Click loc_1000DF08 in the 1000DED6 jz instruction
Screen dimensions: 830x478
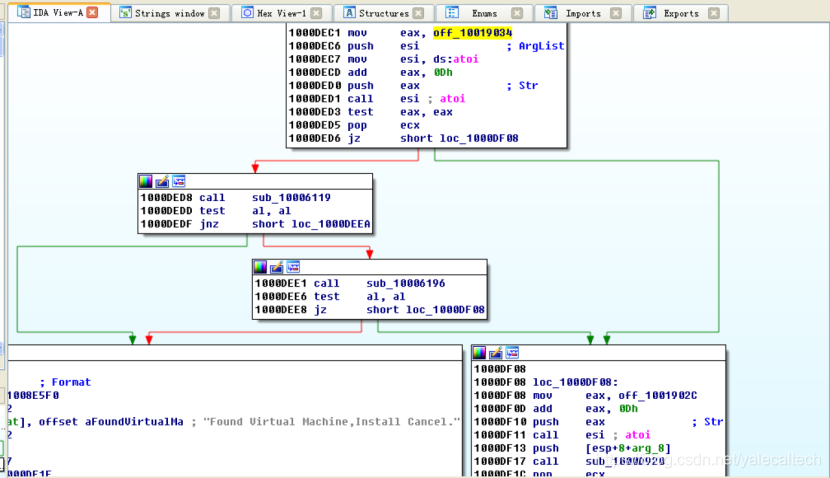click(x=479, y=138)
